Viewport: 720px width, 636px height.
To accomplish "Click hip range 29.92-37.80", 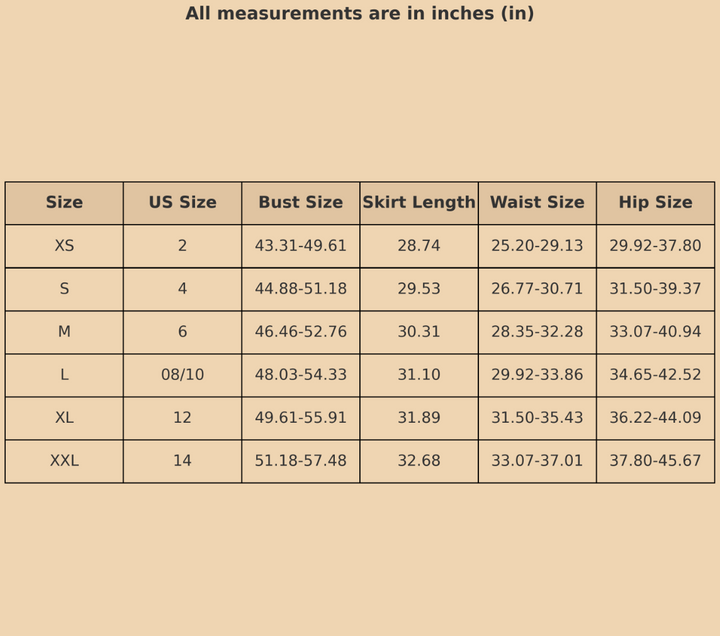I will pos(655,246).
